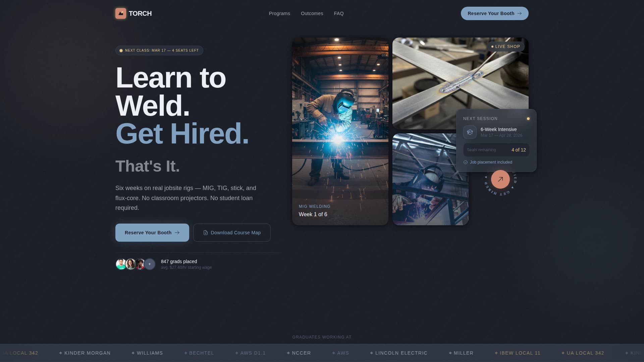Image resolution: width=644 pixels, height=362 pixels.
Task: Click the first graduate avatar photo
Action: [x=121, y=264]
